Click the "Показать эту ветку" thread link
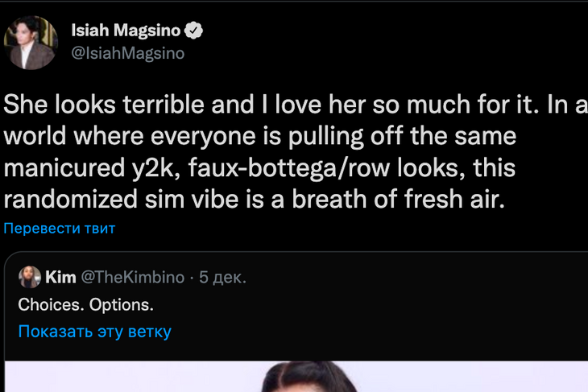 [94, 331]
